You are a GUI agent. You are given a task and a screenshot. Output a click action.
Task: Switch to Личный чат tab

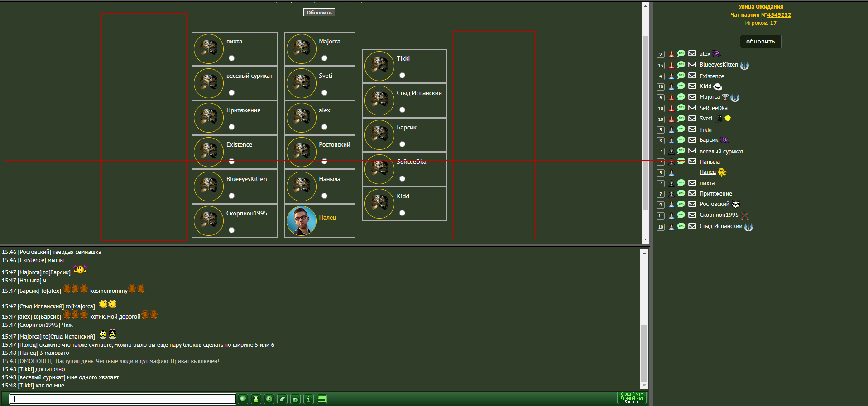(632, 398)
